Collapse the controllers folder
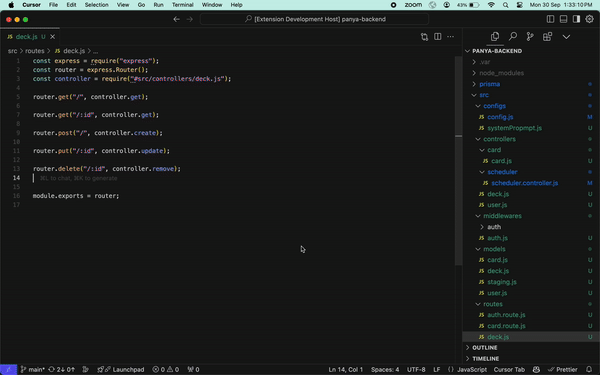 coord(531,139)
